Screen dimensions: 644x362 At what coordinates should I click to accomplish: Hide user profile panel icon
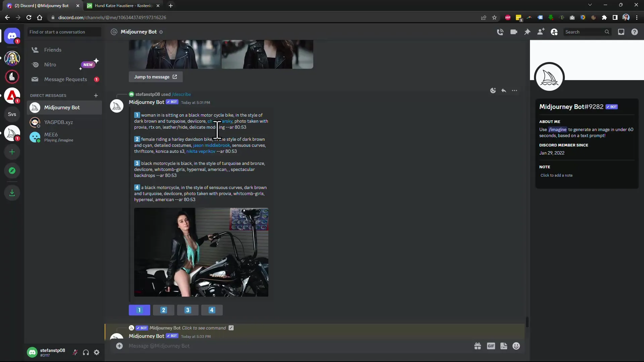pos(554,32)
